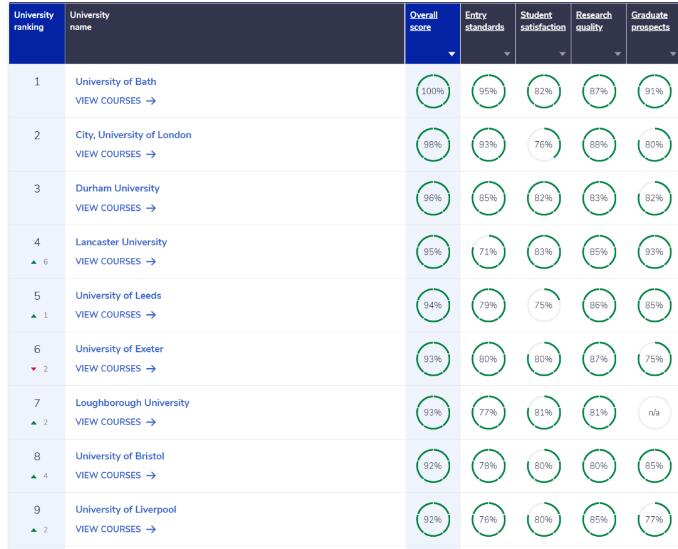
Task: Click VIEW COURSES under University of Liverpool
Action: point(115,529)
